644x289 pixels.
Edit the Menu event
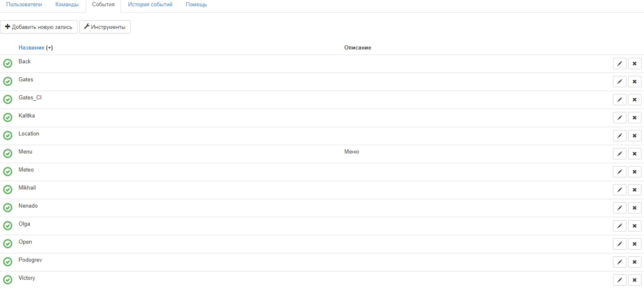(620, 154)
